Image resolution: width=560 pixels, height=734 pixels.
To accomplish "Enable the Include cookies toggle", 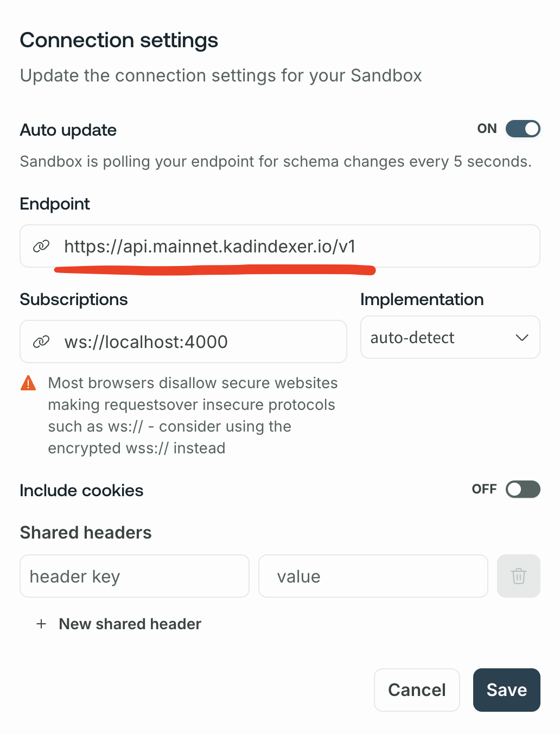I will point(523,490).
